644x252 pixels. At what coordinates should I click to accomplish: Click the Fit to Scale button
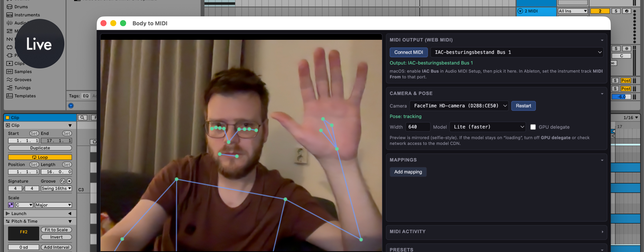click(x=56, y=230)
